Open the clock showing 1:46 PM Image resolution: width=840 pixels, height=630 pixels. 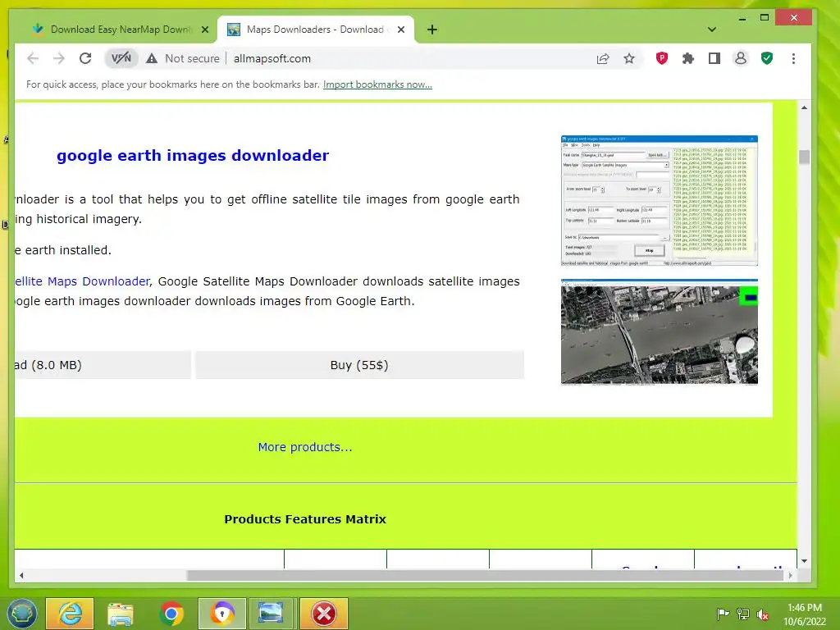click(805, 614)
